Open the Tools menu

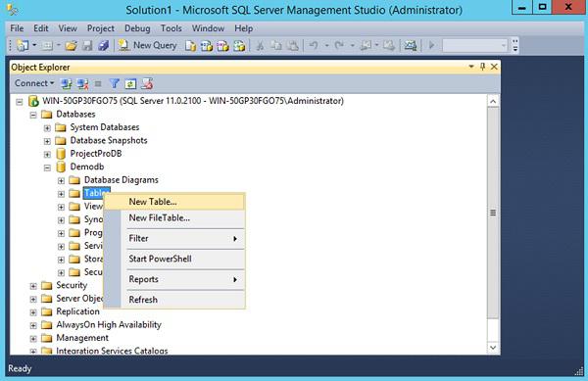[171, 28]
